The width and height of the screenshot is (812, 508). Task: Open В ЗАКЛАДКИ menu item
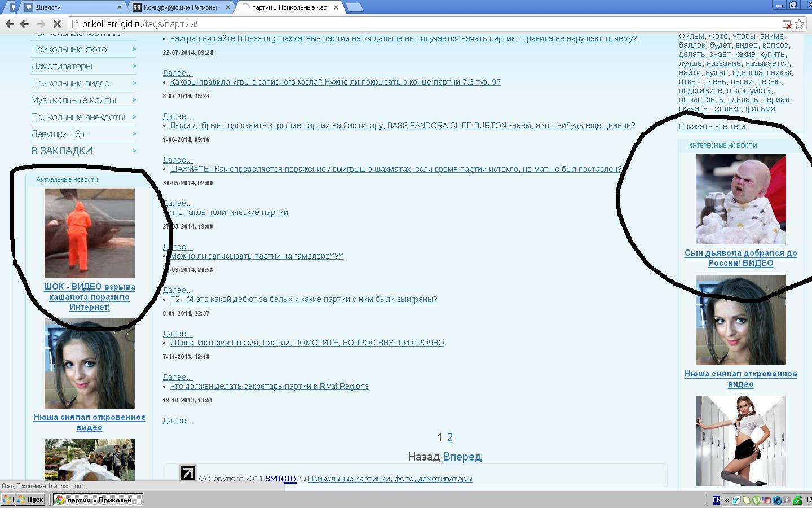[x=61, y=151]
